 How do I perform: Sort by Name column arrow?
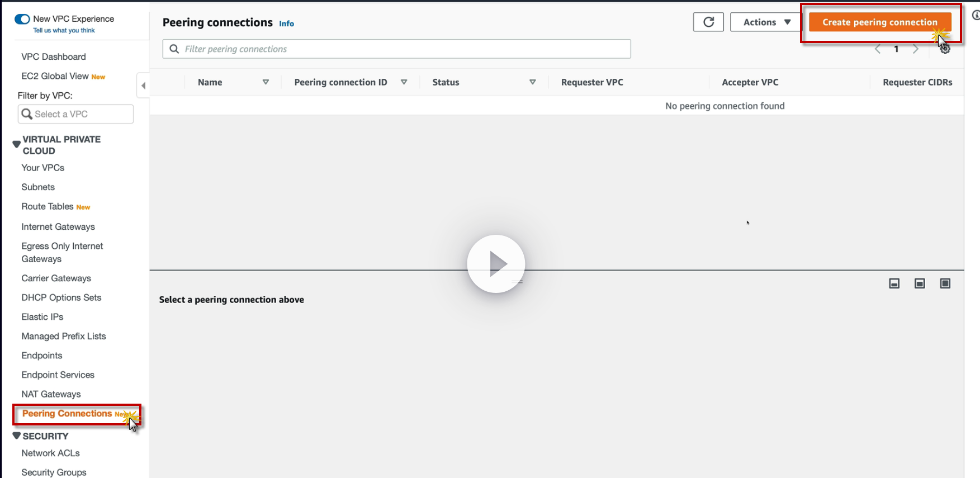[266, 82]
